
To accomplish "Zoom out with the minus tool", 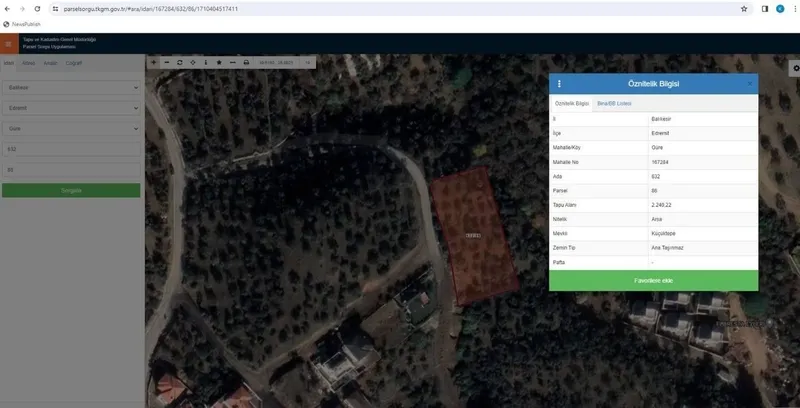I will click(x=166, y=62).
